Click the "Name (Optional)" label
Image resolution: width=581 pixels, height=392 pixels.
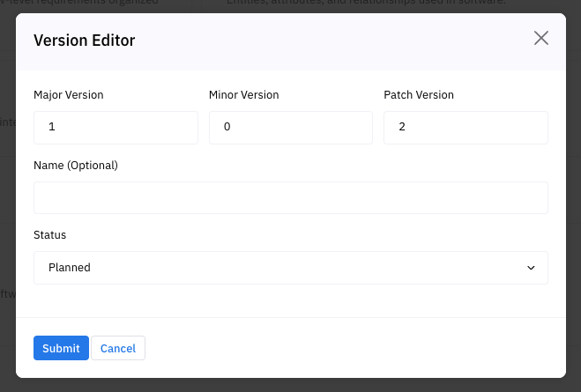click(x=76, y=165)
